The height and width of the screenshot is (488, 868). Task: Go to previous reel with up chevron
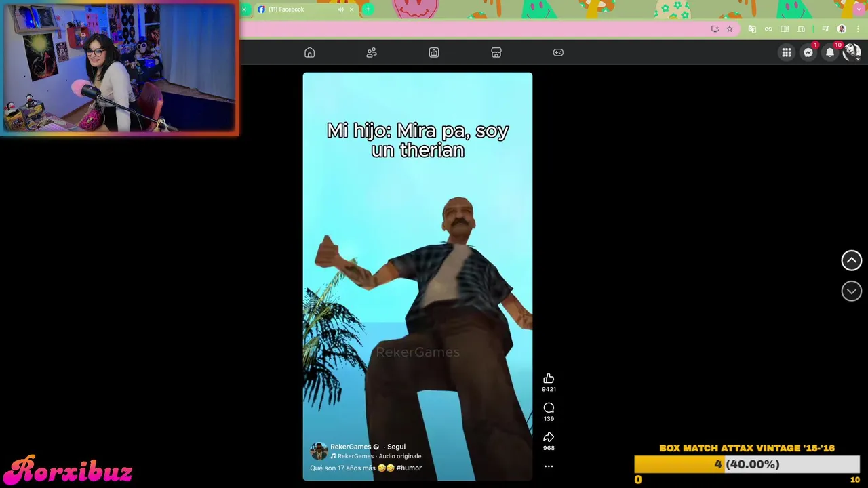tap(852, 260)
